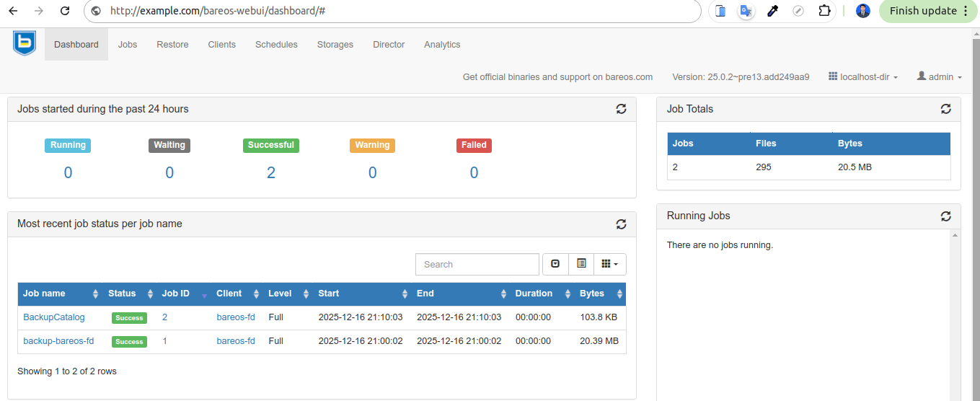Screen dimensions: 980x401
Task: Click the Success badge in backup-bareos-fd row
Action: 129,342
